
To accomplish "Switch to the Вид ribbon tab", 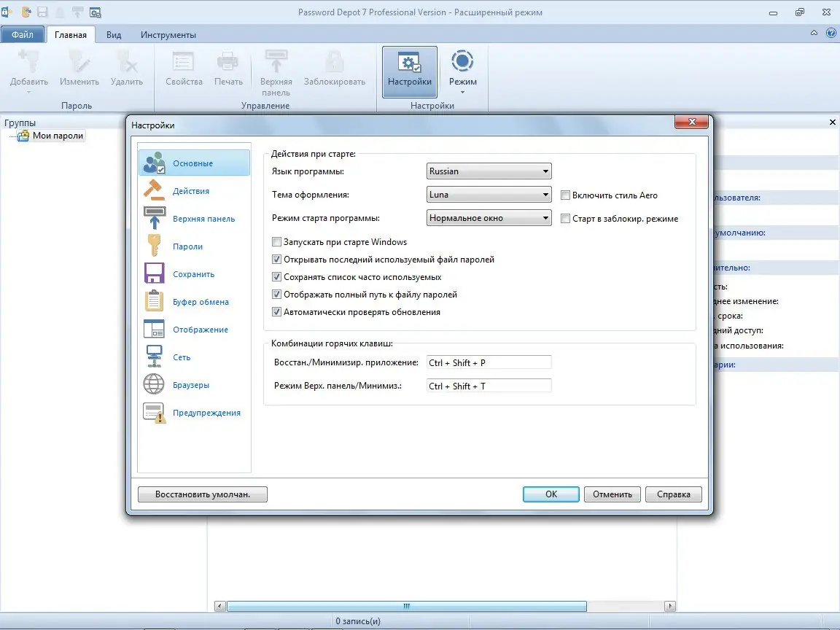I will click(x=114, y=34).
